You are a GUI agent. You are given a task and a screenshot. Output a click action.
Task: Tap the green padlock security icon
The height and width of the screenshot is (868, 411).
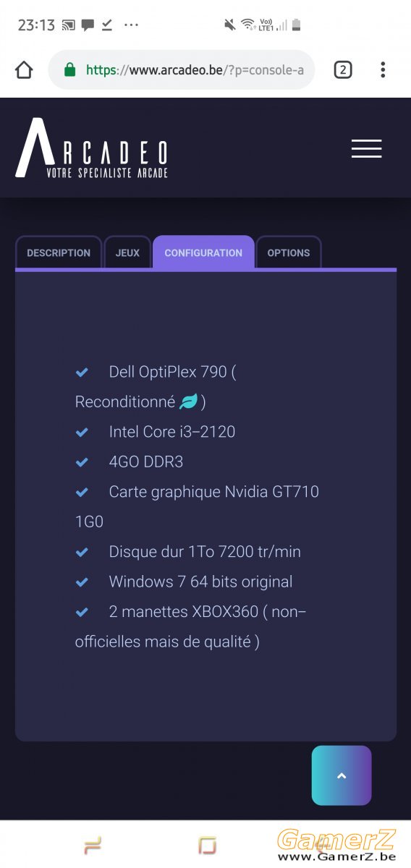point(69,69)
